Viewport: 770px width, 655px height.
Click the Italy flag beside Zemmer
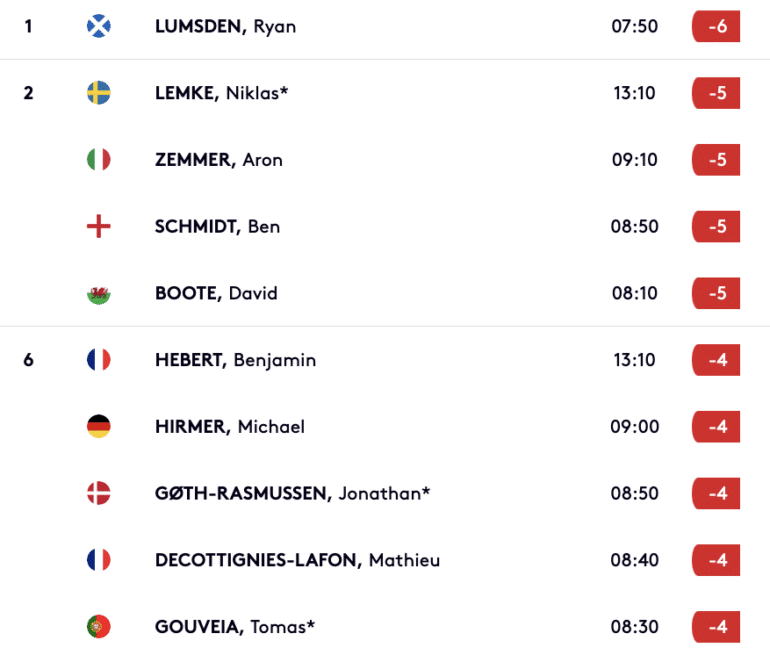[x=99, y=160]
